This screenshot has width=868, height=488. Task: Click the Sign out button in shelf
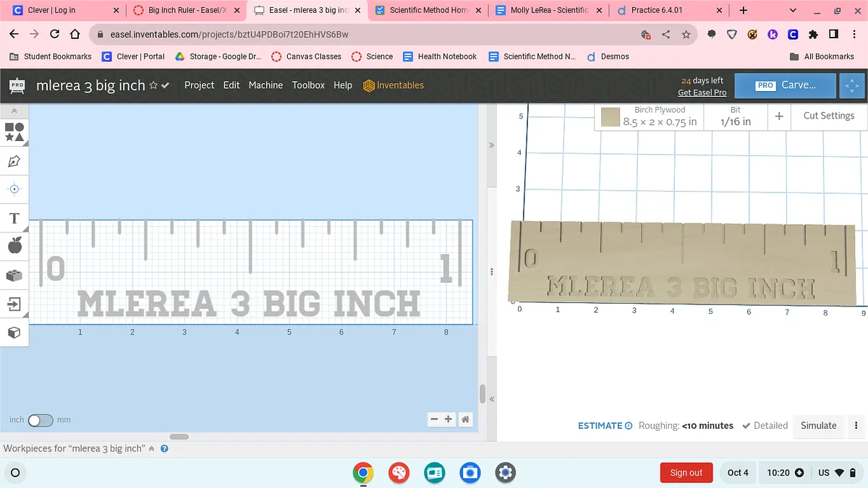(x=686, y=473)
